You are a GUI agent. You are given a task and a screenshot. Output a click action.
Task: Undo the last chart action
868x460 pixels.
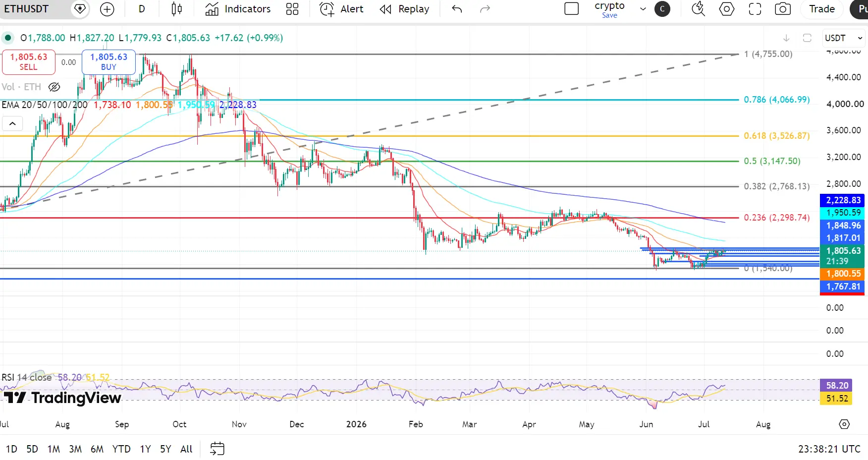tap(457, 9)
